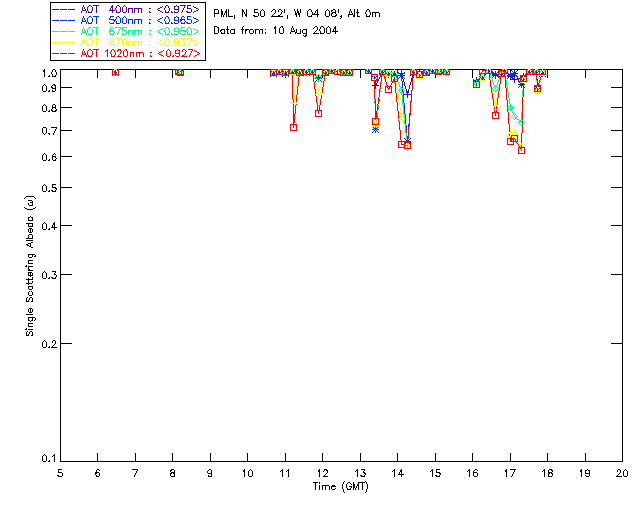Click the 0.6 y-axis tick label
This screenshot has height=512, width=640.
[49, 157]
